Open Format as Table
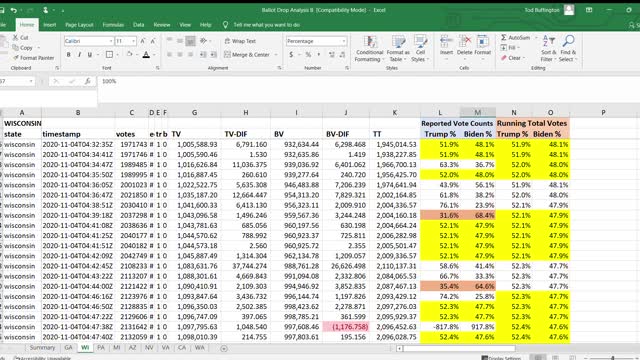Viewport: 640px width, 360px height. [x=398, y=49]
